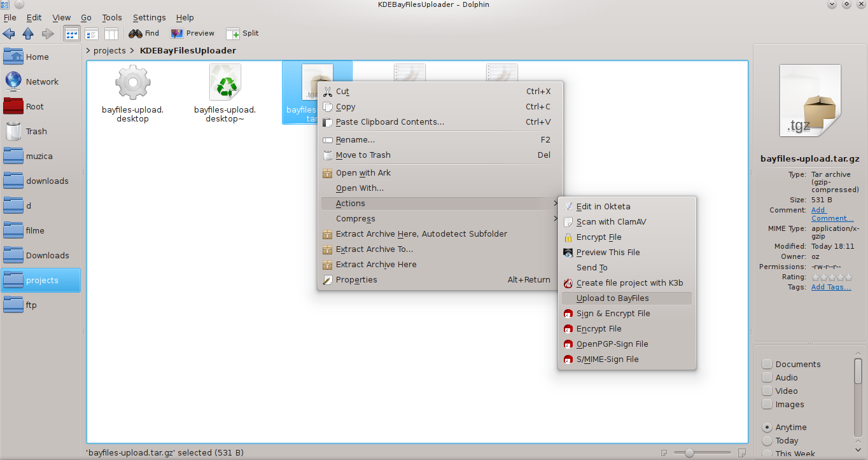Open Downloads folder in Places

pyautogui.click(x=41, y=255)
